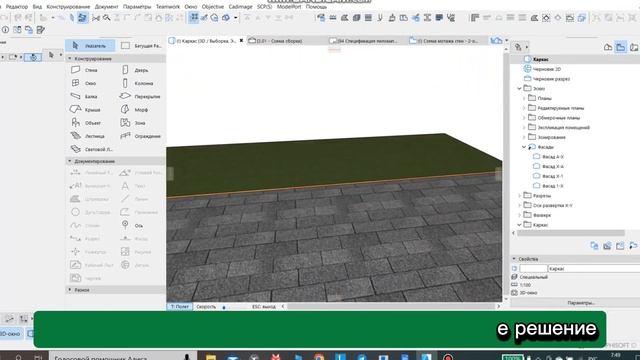
Task: Click the Полет button below 3D view
Action: coord(180,307)
